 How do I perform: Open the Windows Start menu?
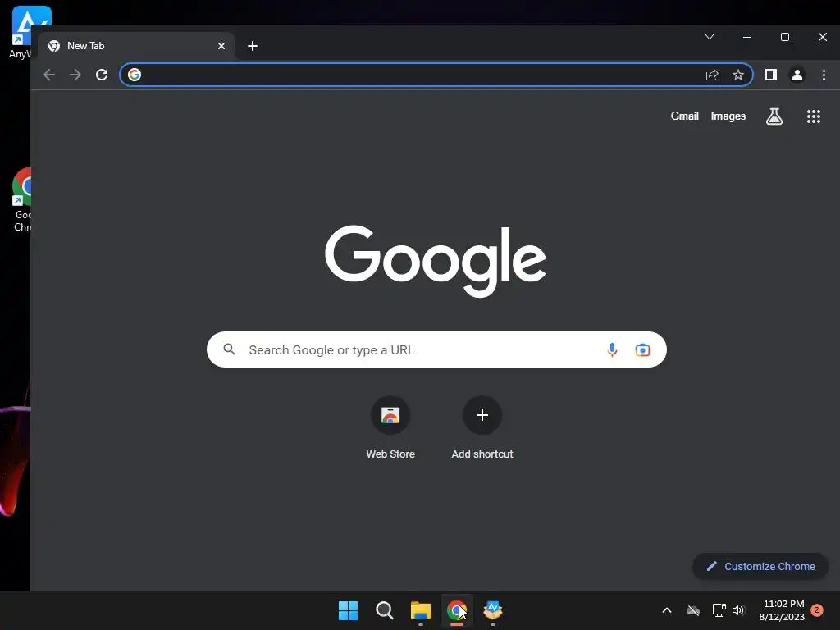(x=348, y=610)
